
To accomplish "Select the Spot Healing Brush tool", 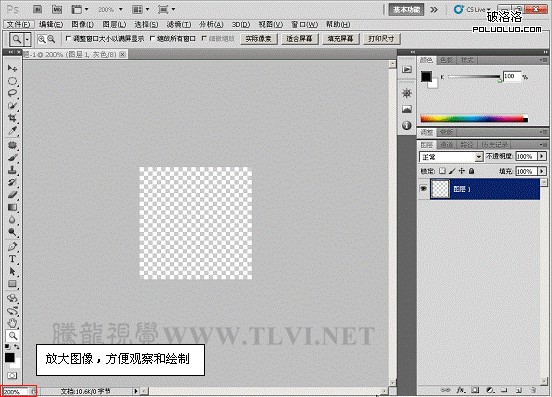I will (x=12, y=145).
